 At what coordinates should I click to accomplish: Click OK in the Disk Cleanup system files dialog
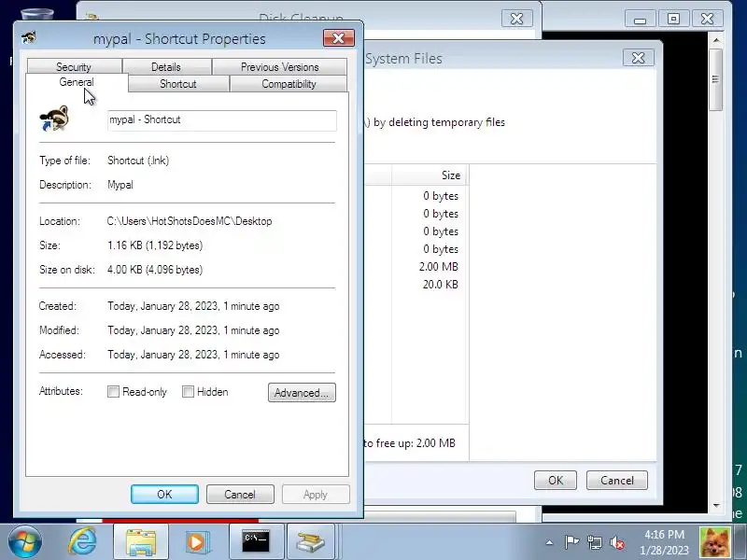[x=556, y=480]
